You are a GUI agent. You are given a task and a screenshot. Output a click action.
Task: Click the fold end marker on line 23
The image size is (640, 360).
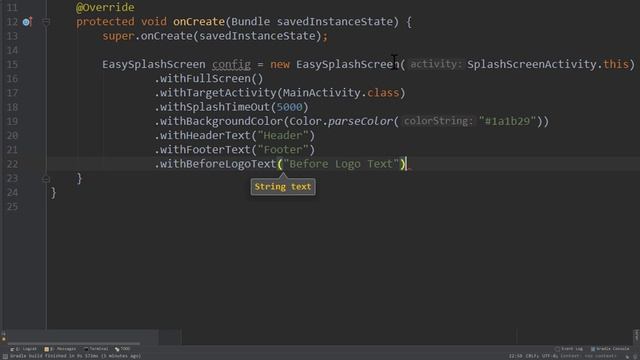tap(46, 179)
